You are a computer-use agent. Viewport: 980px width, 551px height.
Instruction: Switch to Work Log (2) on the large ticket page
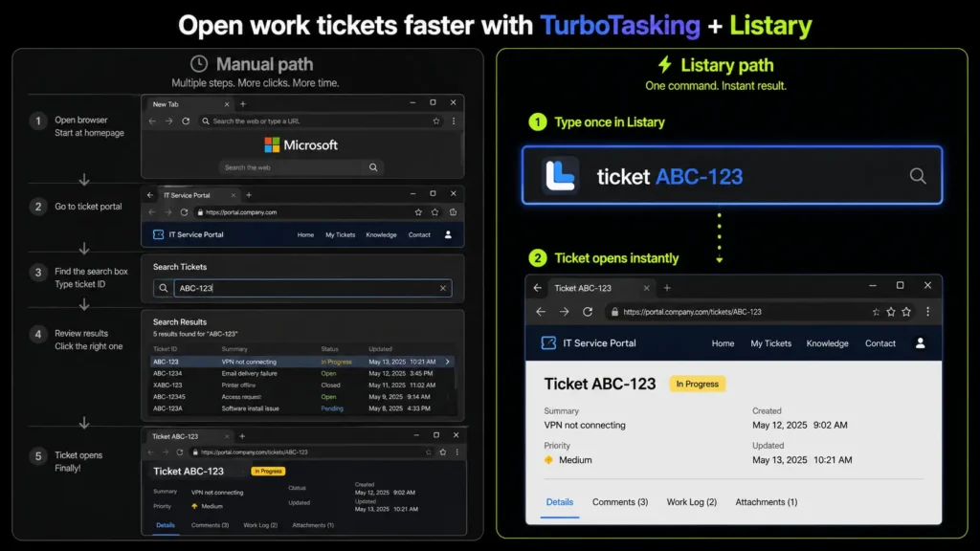pyautogui.click(x=691, y=502)
